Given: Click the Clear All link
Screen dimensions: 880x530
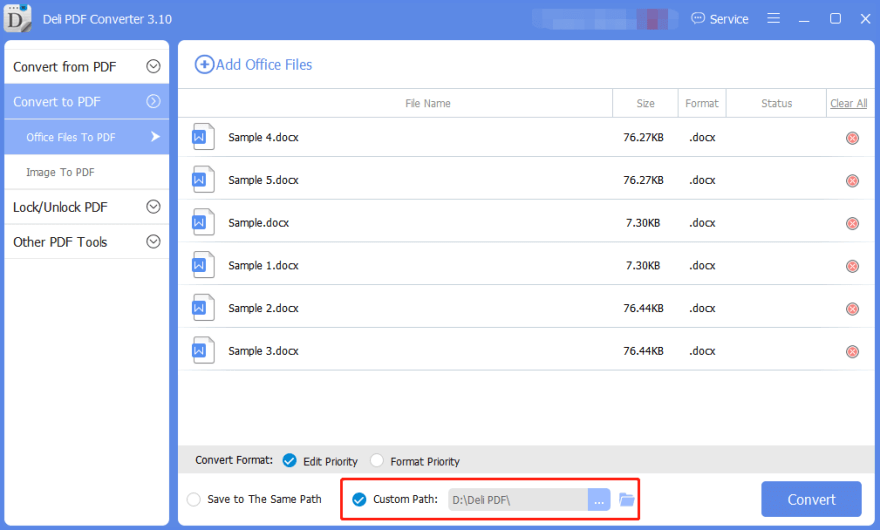Looking at the screenshot, I should pyautogui.click(x=849, y=103).
